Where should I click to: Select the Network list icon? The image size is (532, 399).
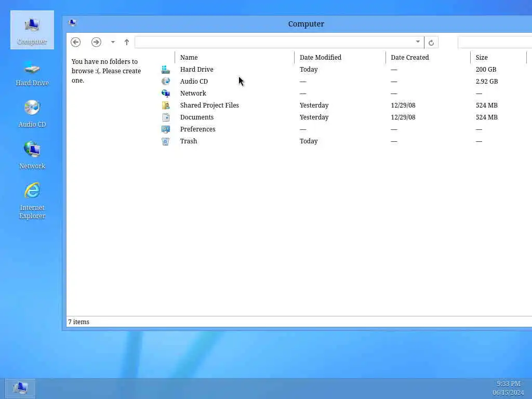pos(166,94)
